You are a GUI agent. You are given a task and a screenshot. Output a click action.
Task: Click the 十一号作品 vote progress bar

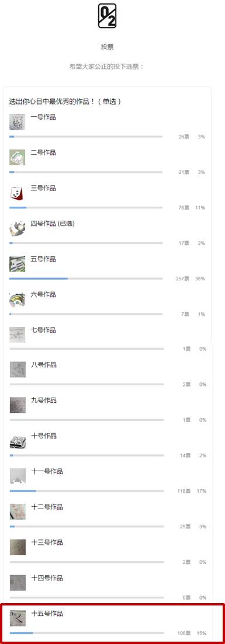tap(87, 491)
